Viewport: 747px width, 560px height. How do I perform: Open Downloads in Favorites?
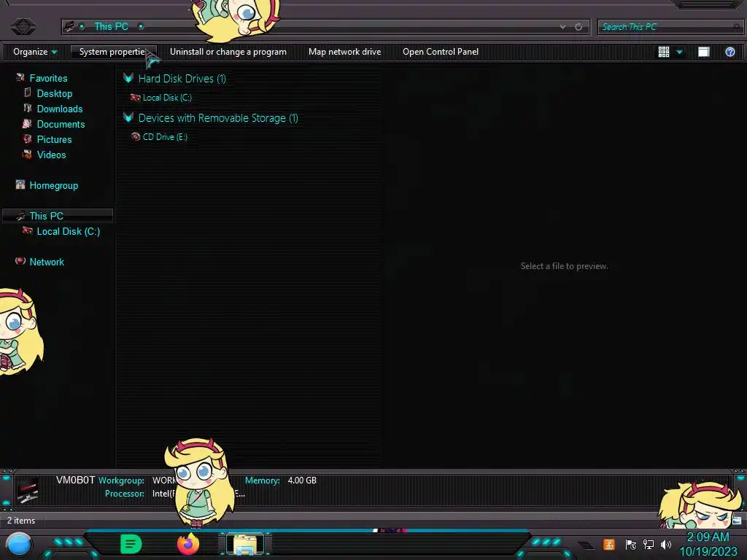60,109
